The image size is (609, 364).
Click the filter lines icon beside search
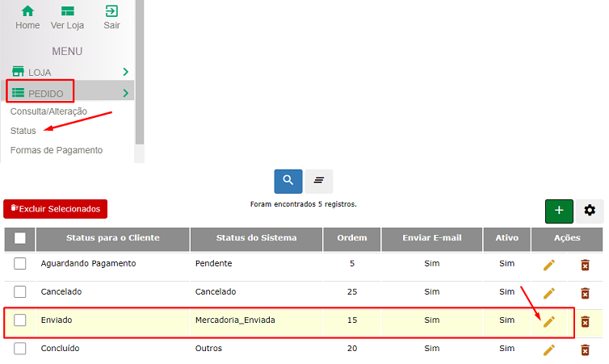pos(319,181)
